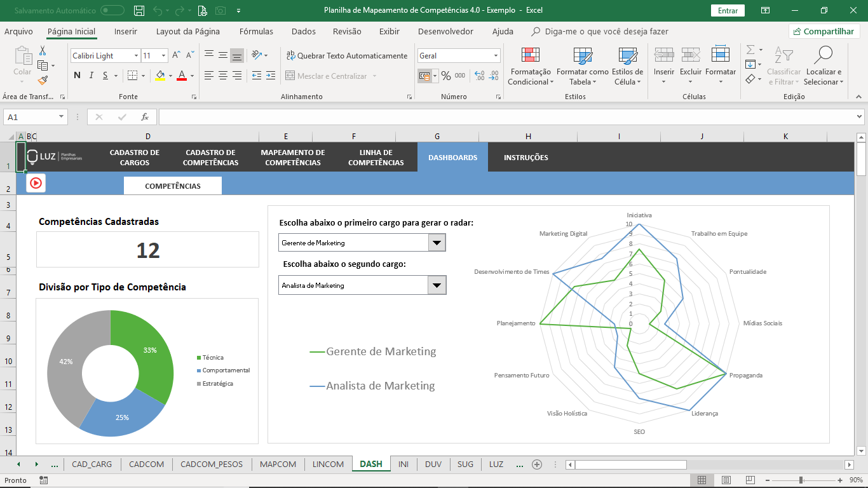Screen dimensions: 868x488
Task: Click the percent style icon
Action: coord(446,76)
